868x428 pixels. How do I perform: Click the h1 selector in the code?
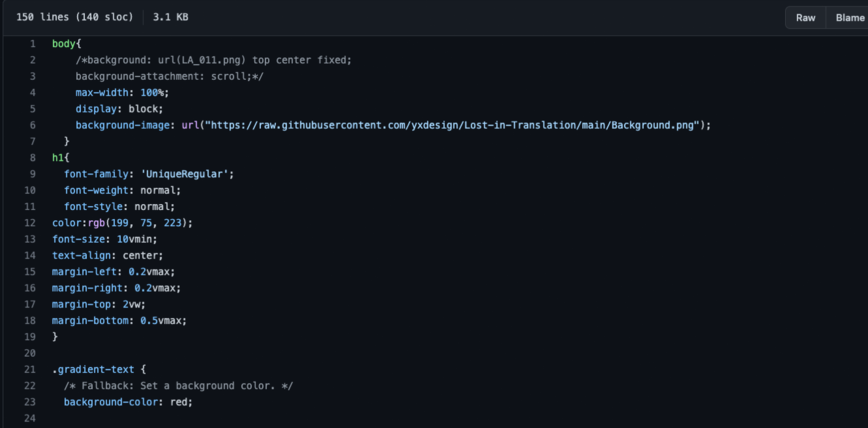(x=57, y=158)
